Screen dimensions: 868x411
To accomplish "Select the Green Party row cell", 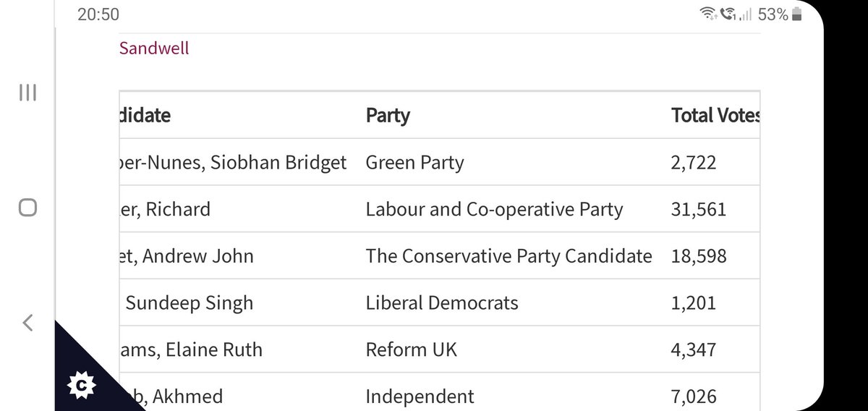I will click(x=414, y=163).
